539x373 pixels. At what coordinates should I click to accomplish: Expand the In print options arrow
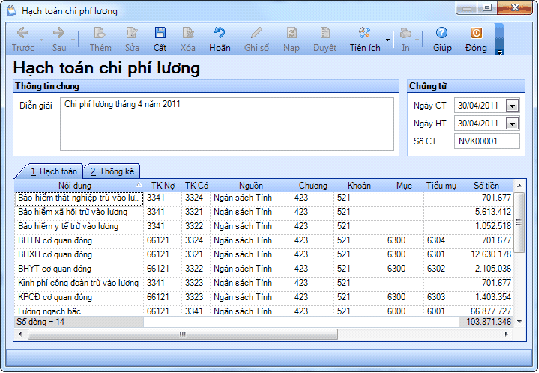[417, 40]
